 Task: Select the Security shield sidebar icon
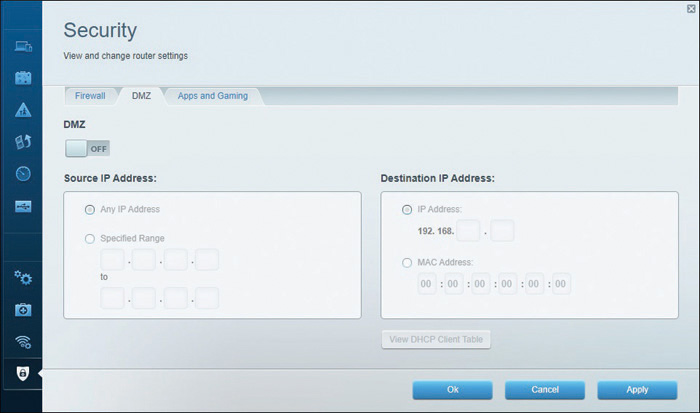(x=23, y=373)
